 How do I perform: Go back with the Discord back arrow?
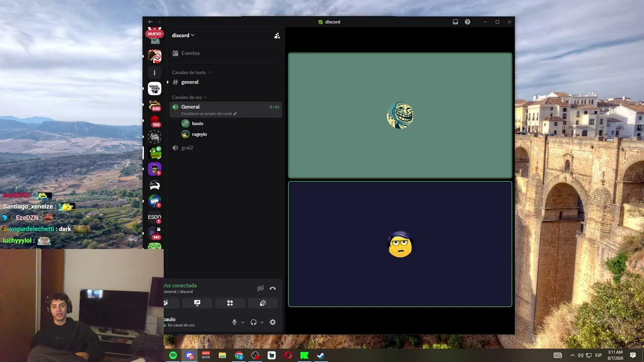pos(150,22)
